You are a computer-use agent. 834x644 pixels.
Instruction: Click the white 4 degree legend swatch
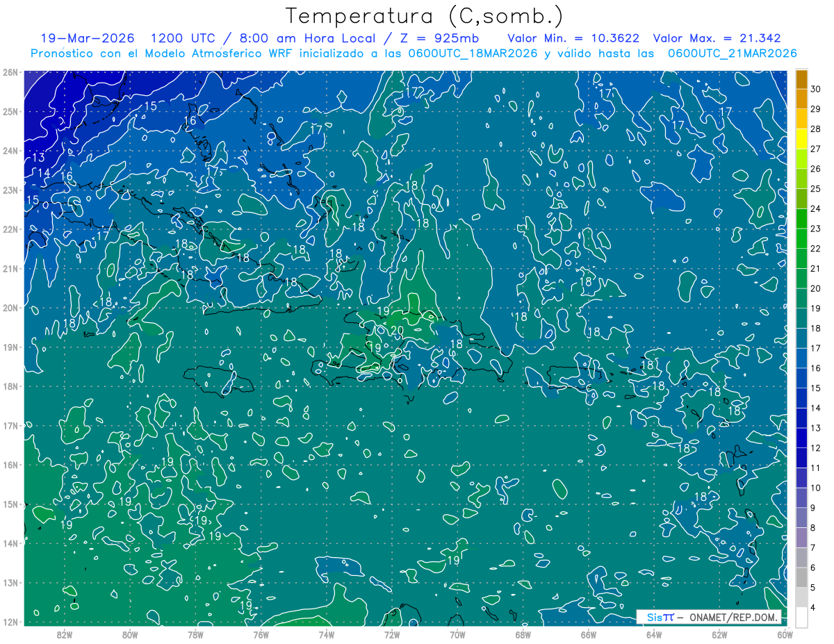point(801,617)
